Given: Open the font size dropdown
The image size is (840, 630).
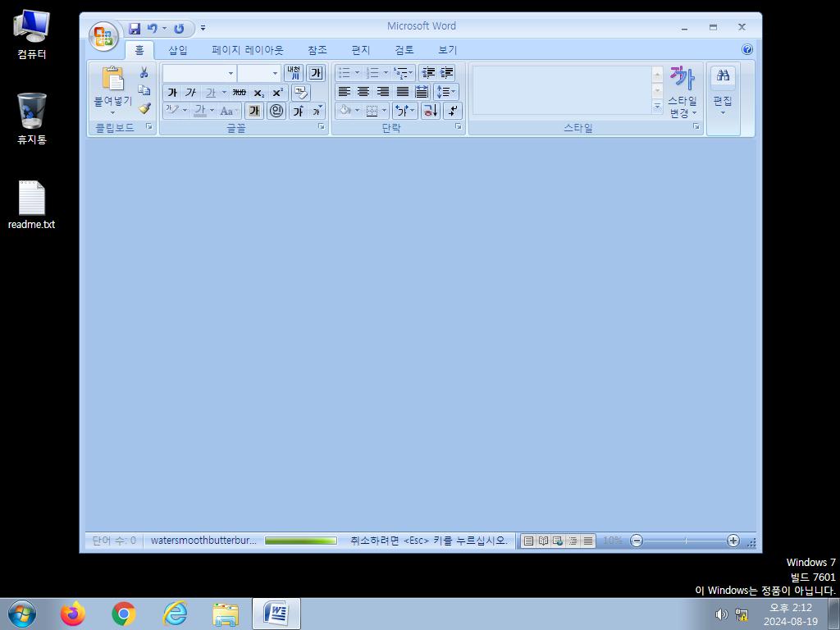Looking at the screenshot, I should pyautogui.click(x=275, y=73).
